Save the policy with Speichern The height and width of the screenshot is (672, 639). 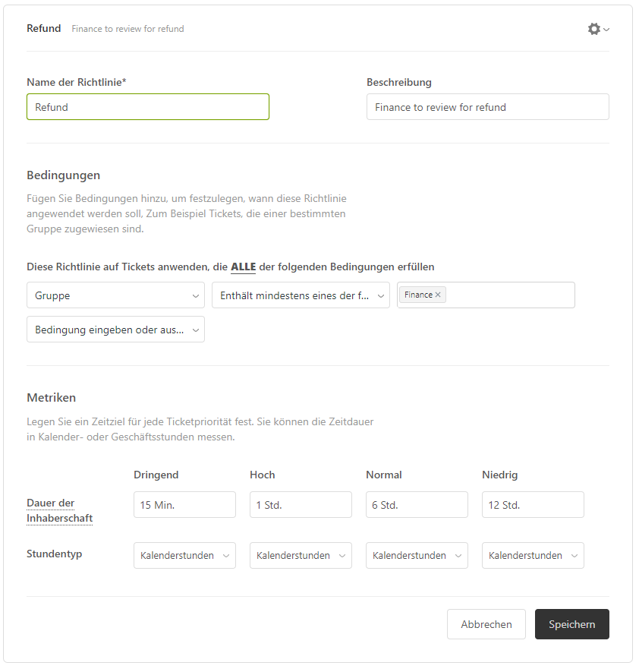click(571, 624)
